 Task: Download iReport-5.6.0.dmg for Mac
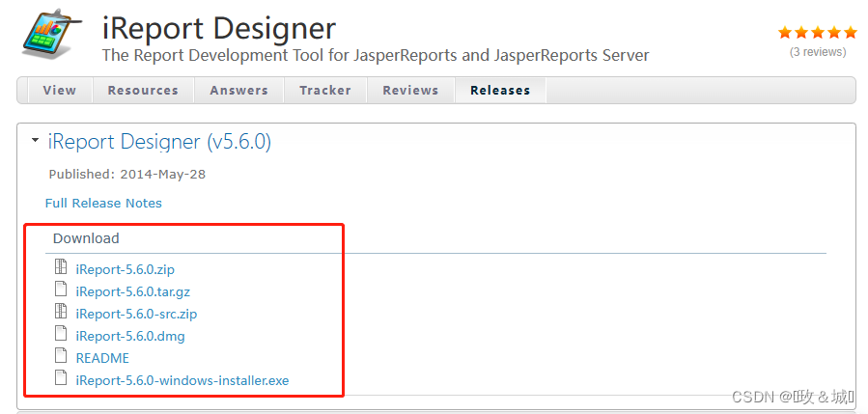[x=130, y=336]
